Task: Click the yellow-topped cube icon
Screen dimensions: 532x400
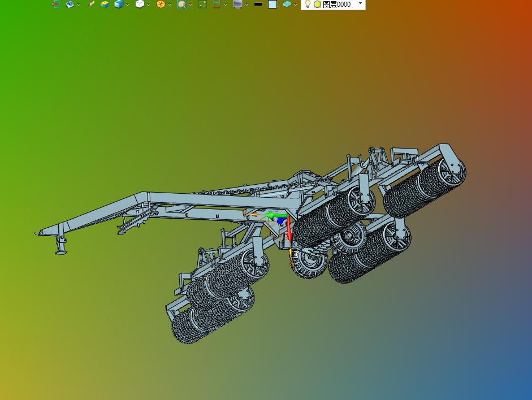Action: [105, 4]
